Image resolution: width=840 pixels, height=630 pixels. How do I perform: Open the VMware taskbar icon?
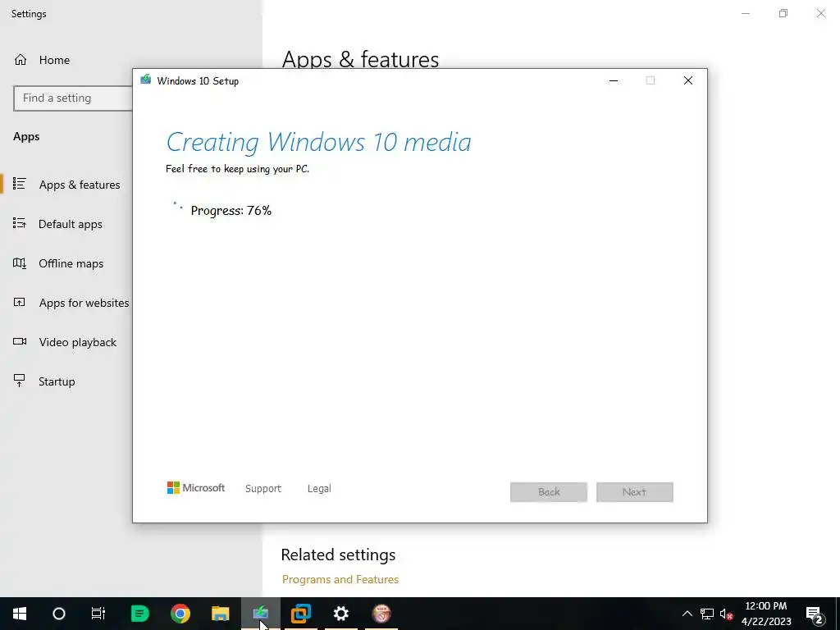point(300,614)
